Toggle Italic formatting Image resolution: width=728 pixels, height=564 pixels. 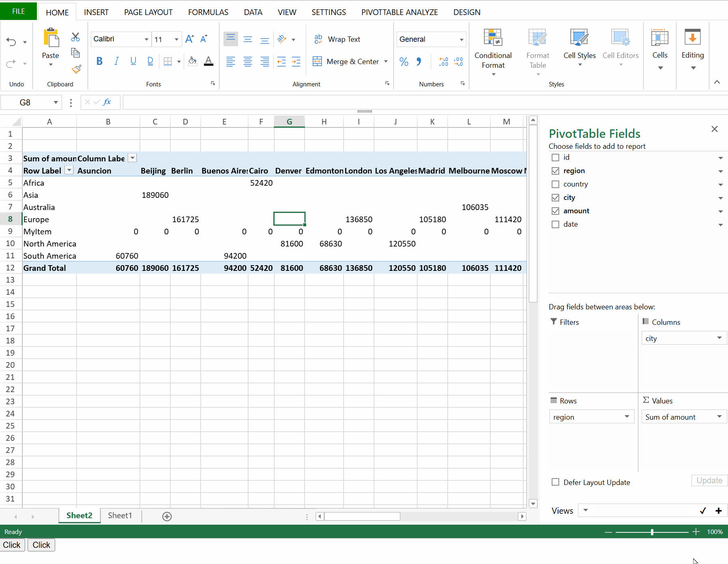116,61
